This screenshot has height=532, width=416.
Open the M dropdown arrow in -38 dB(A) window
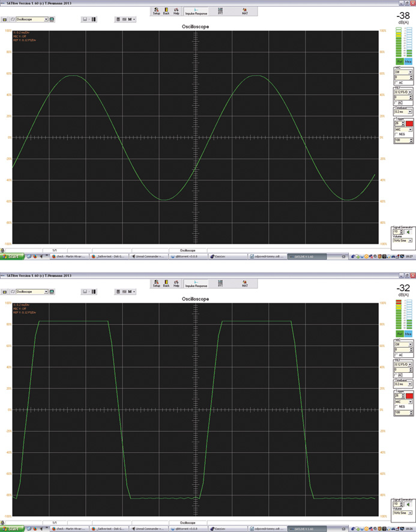134,19
